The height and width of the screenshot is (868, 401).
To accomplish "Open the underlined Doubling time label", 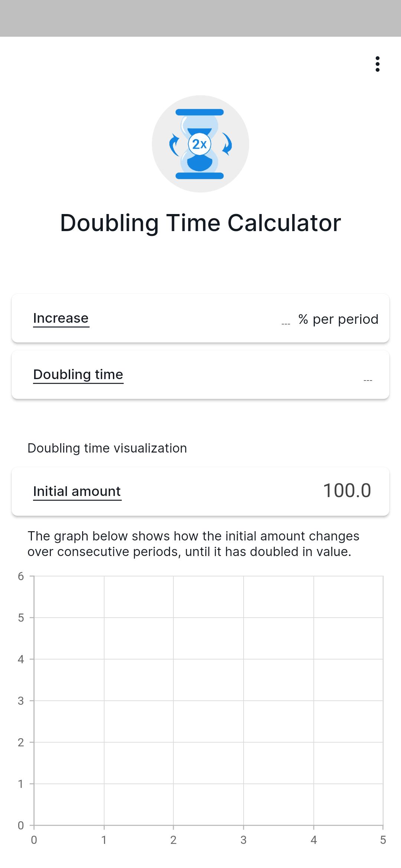I will 78,375.
